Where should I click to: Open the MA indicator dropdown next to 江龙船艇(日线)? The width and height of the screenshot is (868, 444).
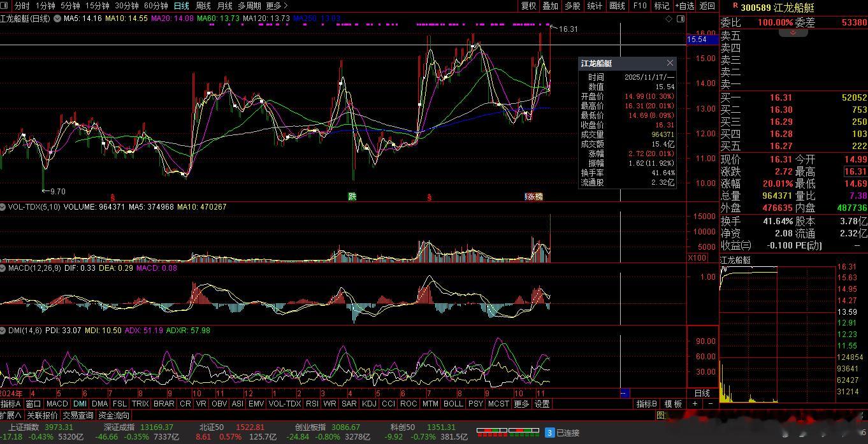click(58, 19)
